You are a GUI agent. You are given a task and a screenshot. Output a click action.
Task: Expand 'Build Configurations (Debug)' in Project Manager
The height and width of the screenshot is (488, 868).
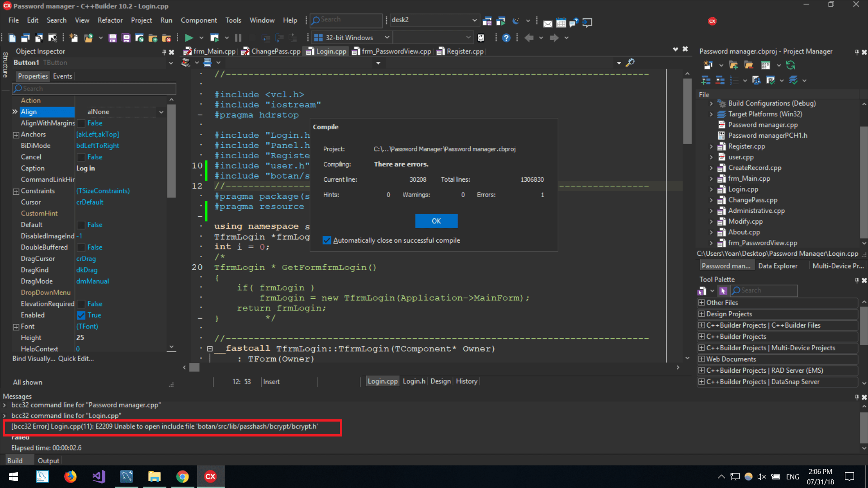(x=712, y=103)
